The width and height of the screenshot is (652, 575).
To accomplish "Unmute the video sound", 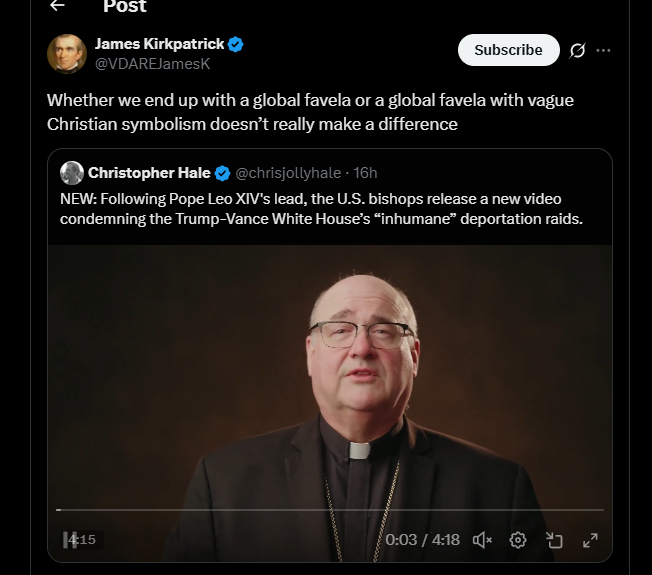I will click(482, 540).
